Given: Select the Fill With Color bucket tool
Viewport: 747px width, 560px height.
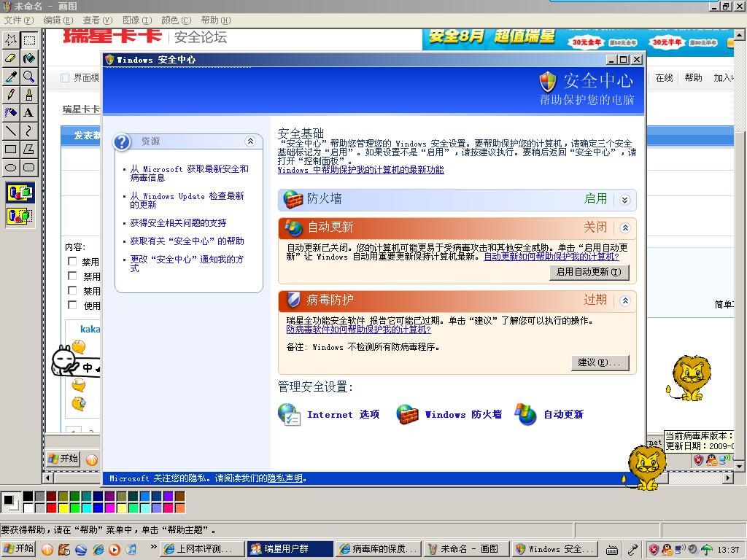Looking at the screenshot, I should [29, 58].
